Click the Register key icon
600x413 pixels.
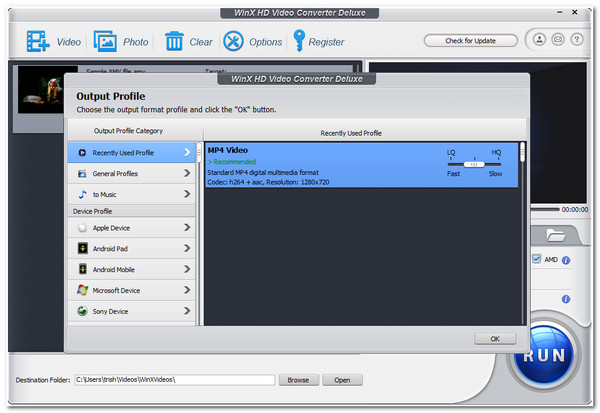(x=299, y=41)
